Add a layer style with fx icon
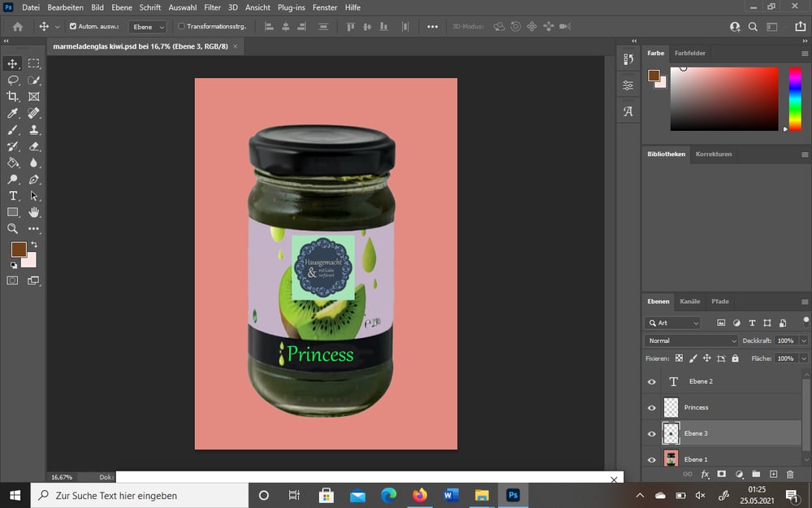Viewport: 812px width, 508px height. coord(705,474)
